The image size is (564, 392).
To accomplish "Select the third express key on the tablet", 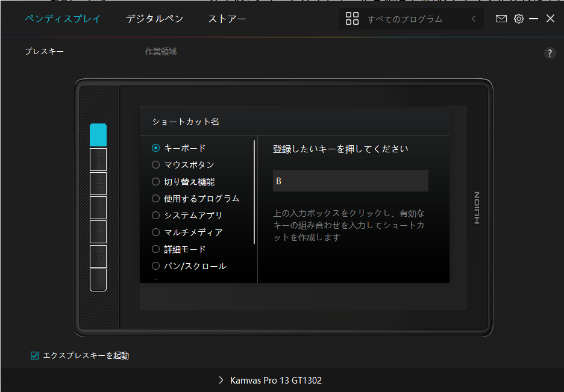I will [x=98, y=184].
